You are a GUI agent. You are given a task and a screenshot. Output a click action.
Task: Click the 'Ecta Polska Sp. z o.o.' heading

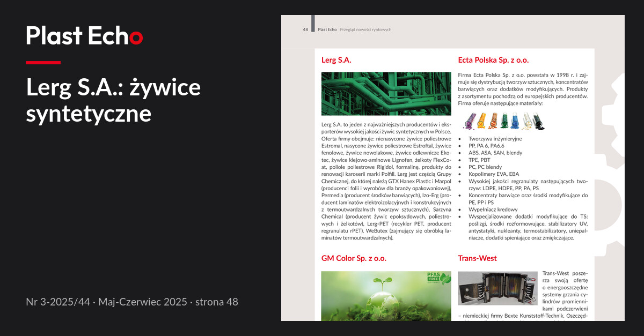[x=493, y=60]
